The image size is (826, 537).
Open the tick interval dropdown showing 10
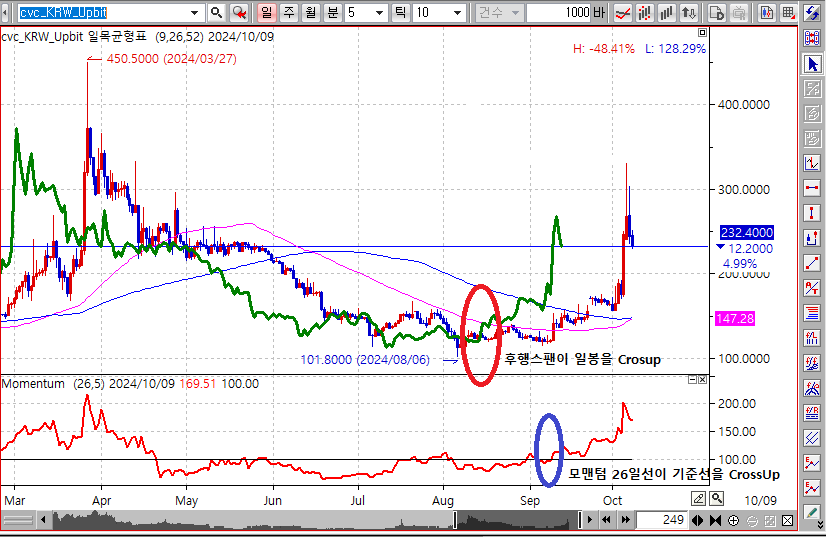point(457,13)
